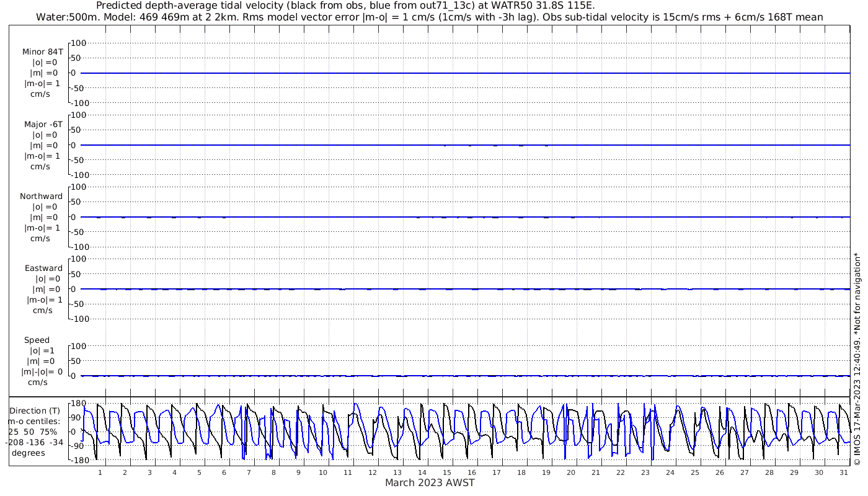868x496 pixels.
Task: Click the vertical IMOS copyright timestamp text
Action: pos(857,359)
